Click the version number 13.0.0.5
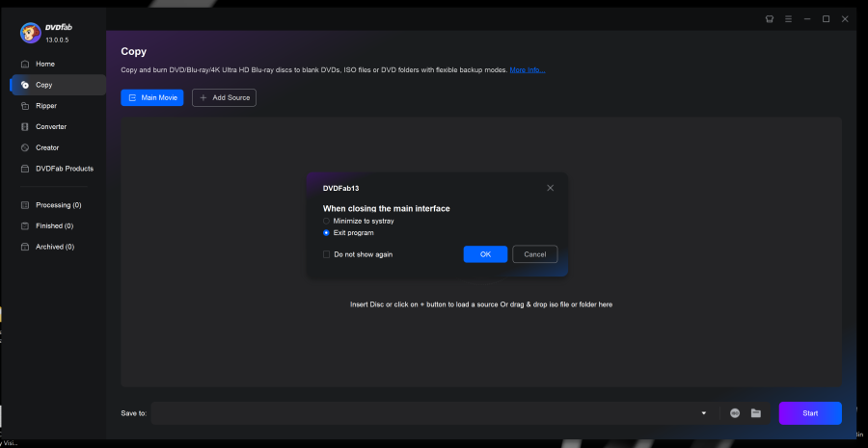The width and height of the screenshot is (868, 448). (58, 40)
